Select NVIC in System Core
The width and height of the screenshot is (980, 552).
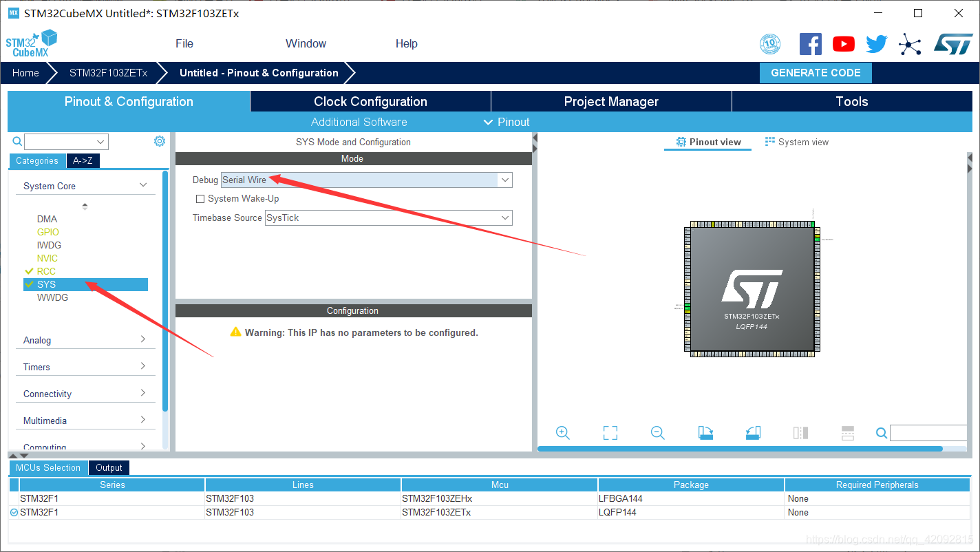(47, 258)
